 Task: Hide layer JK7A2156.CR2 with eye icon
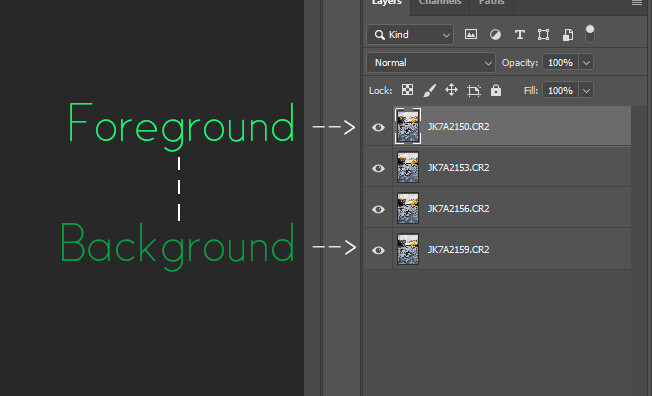pyautogui.click(x=378, y=209)
